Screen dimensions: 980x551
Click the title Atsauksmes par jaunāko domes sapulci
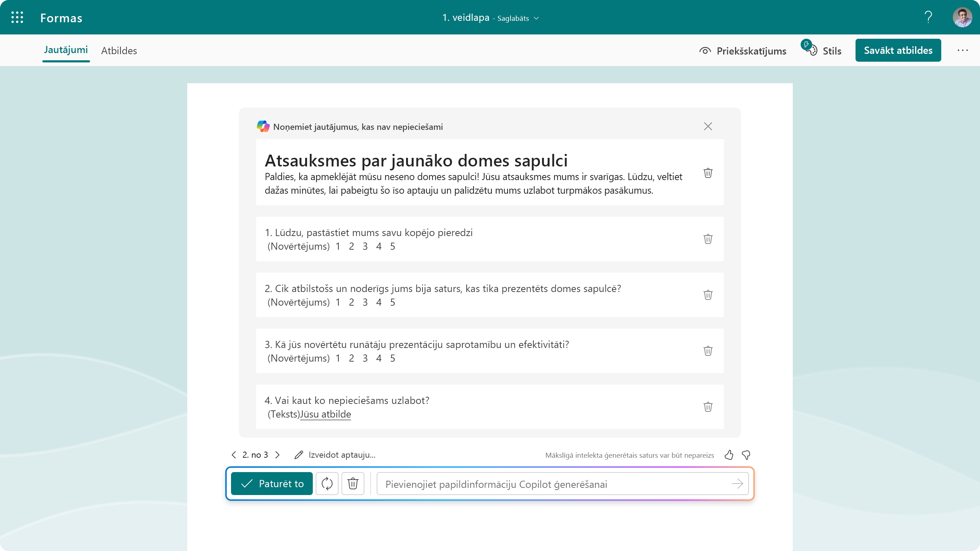[x=416, y=161]
